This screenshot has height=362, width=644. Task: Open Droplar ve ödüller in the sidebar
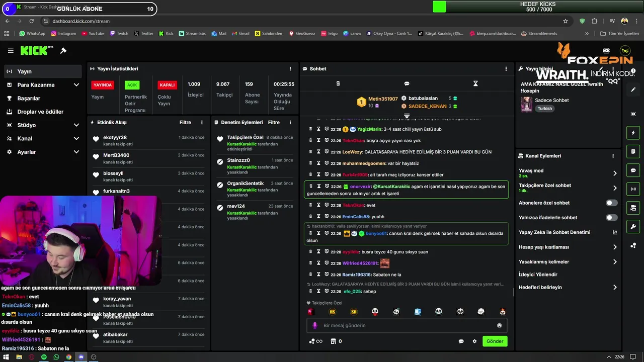tap(43, 112)
